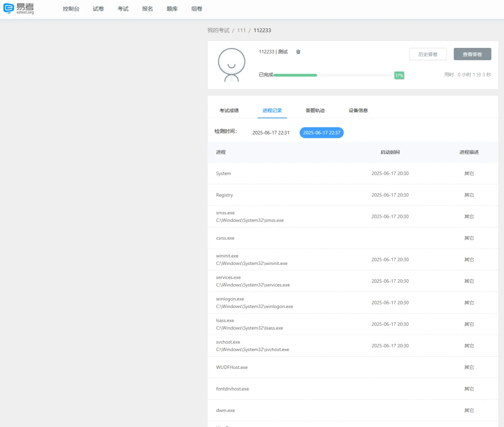Image resolution: width=504 pixels, height=427 pixels.
Task: Click the services.exe process name
Action: (x=228, y=278)
